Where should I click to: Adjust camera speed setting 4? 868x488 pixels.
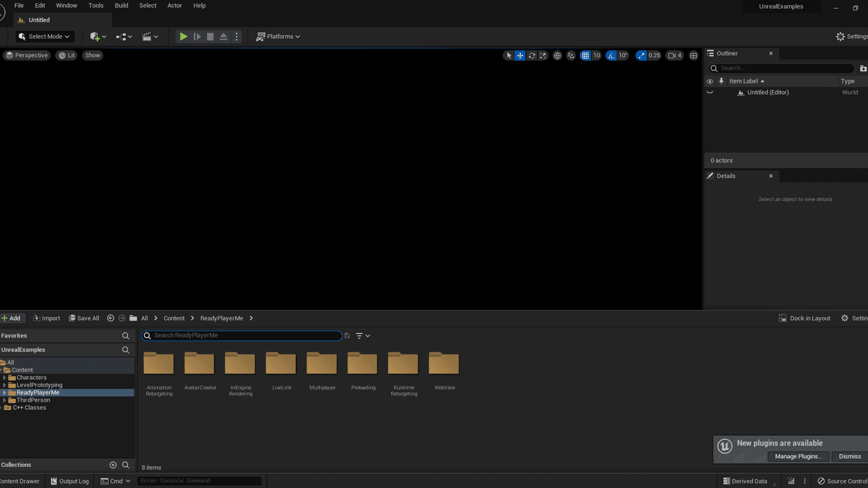[675, 56]
